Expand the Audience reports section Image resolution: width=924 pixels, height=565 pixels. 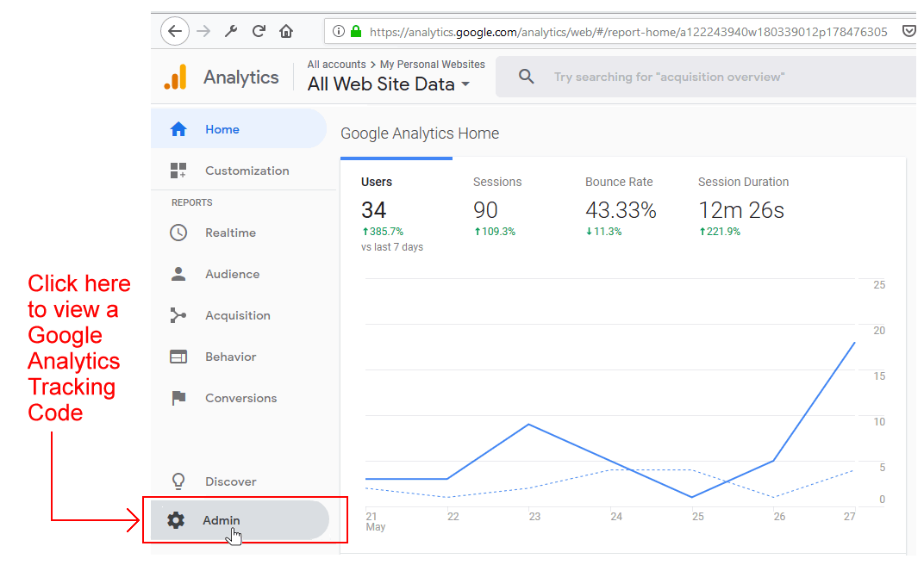click(x=231, y=274)
